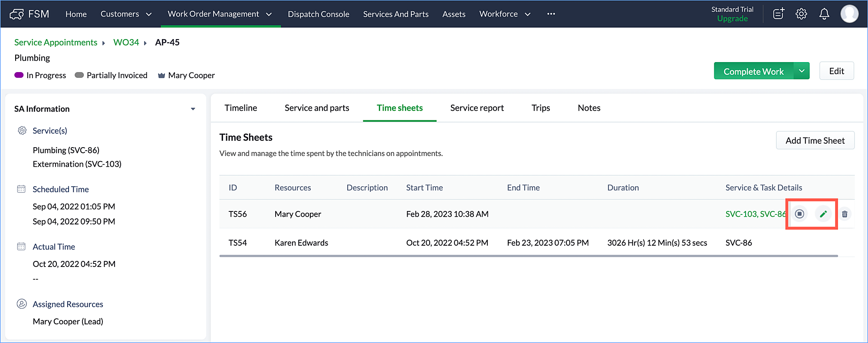The image size is (868, 343).
Task: Stop the TS56 timesheet timer
Action: 799,214
